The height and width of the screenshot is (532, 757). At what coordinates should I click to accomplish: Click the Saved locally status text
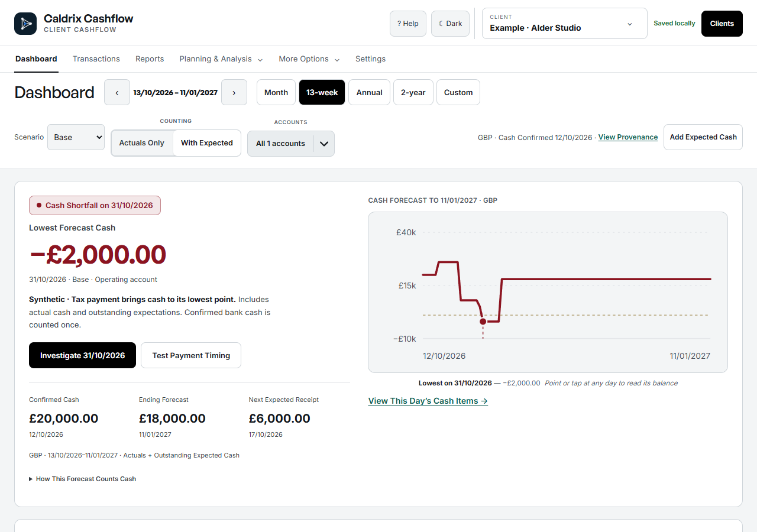(x=674, y=24)
